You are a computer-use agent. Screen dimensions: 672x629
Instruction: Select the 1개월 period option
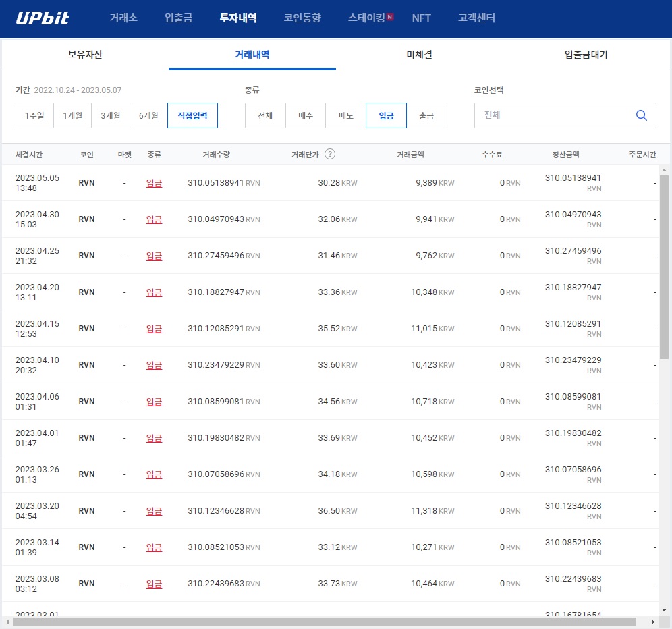click(72, 115)
